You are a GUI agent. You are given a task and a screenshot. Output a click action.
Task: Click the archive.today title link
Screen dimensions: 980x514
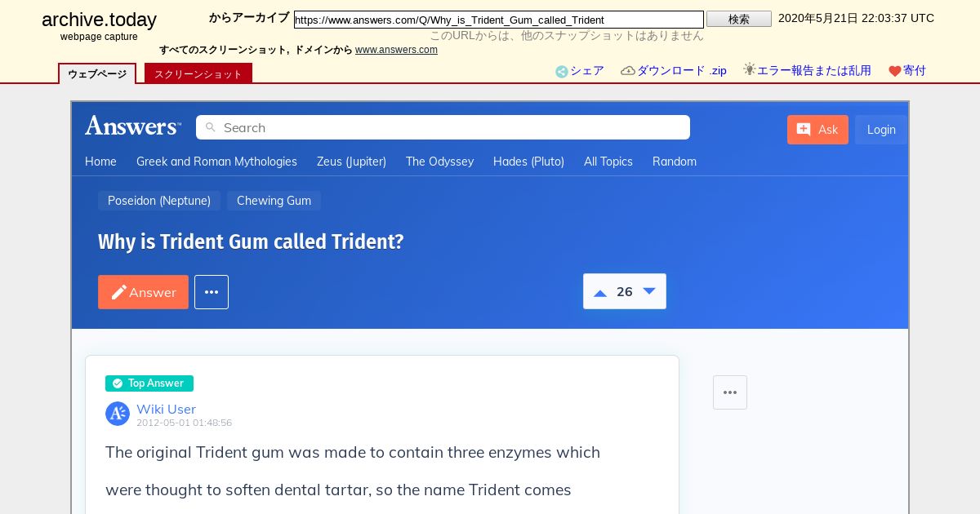(x=99, y=20)
